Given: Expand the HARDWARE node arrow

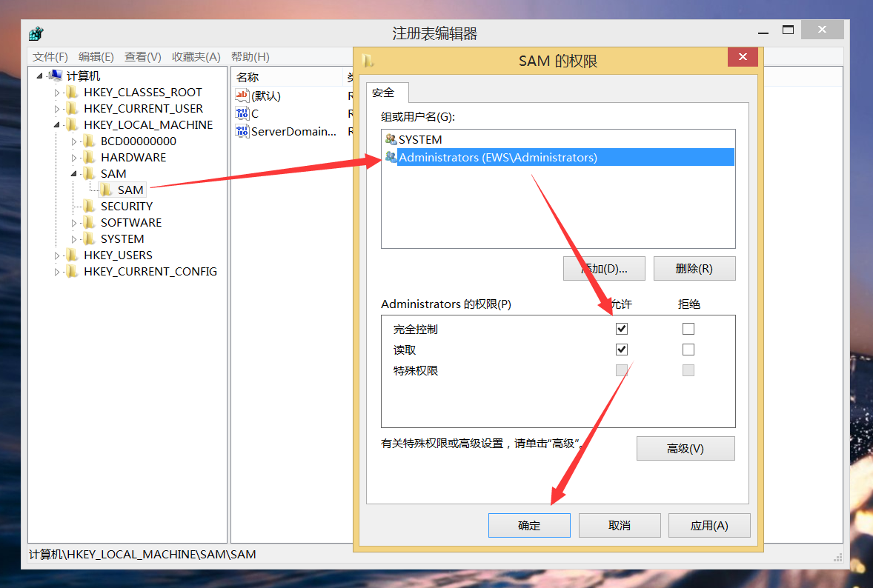Looking at the screenshot, I should click(73, 158).
